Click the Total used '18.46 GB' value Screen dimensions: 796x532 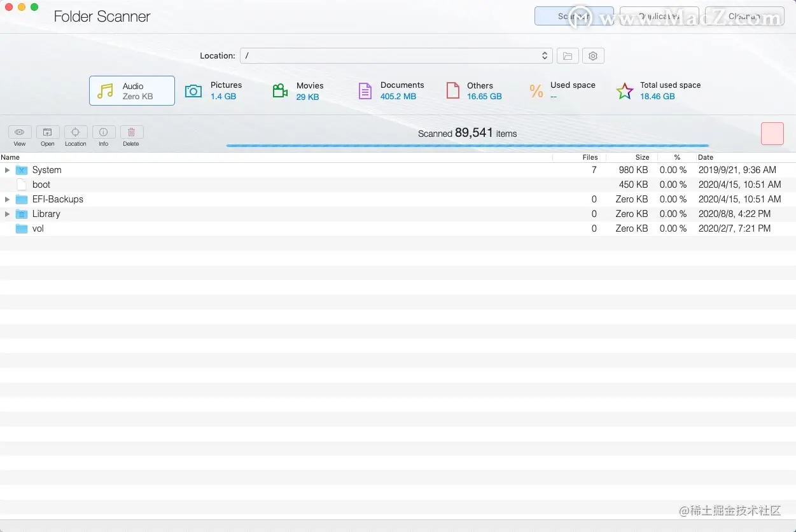click(x=657, y=97)
